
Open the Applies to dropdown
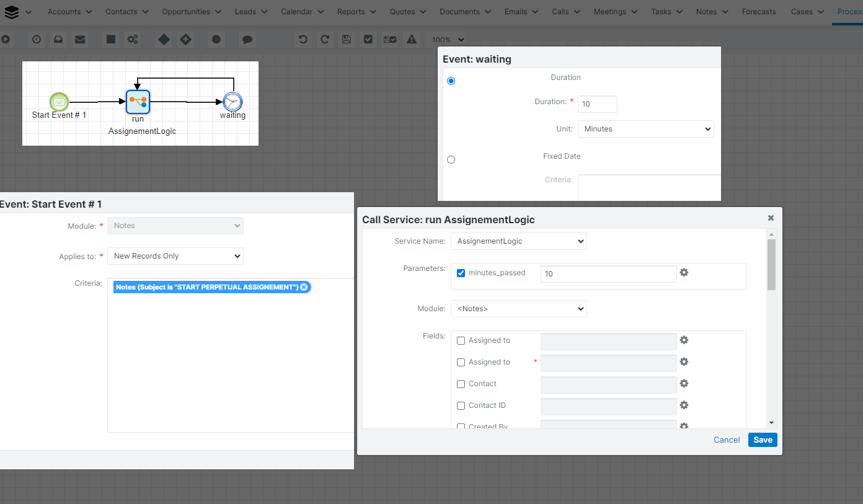(175, 256)
